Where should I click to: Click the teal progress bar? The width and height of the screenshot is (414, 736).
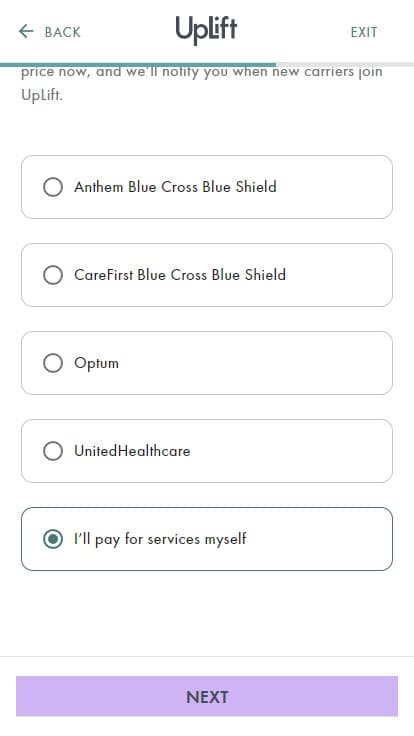click(138, 65)
